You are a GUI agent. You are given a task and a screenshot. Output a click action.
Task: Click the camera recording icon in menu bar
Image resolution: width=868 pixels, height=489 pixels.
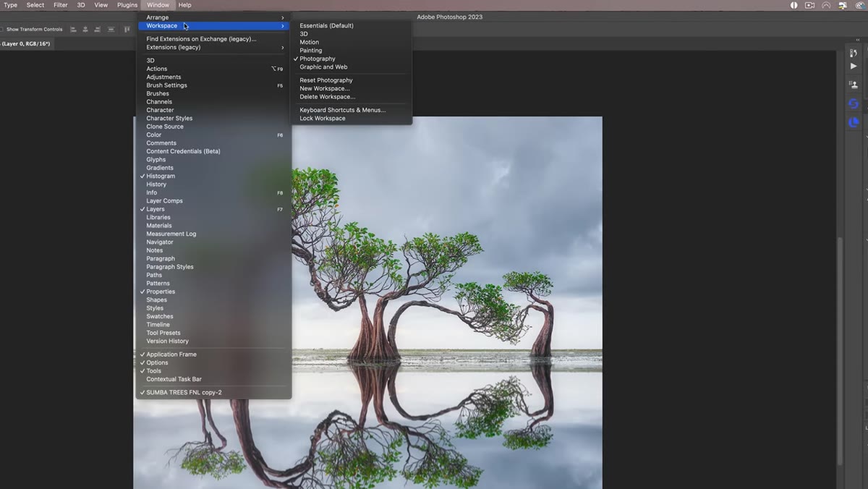pos(809,5)
